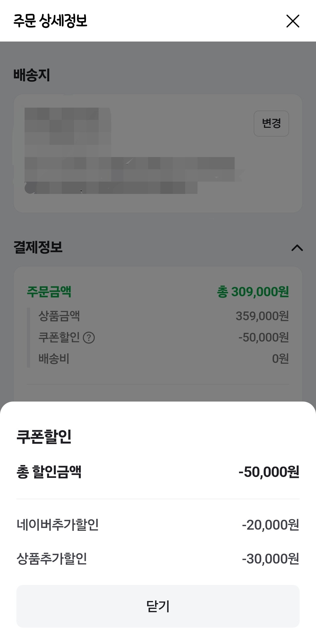Tap the -20,000원 Naver discount amount
The width and height of the screenshot is (316, 644).
[270, 525]
